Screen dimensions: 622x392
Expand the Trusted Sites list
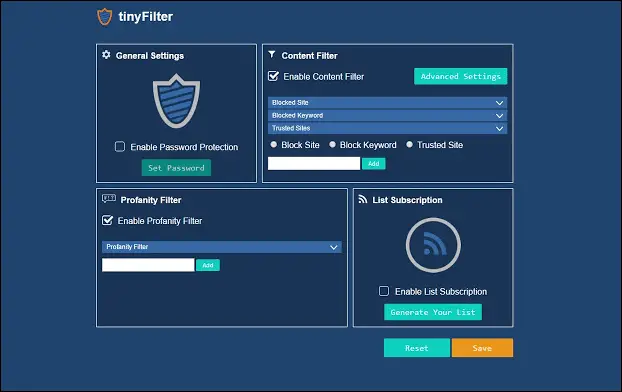(388, 128)
